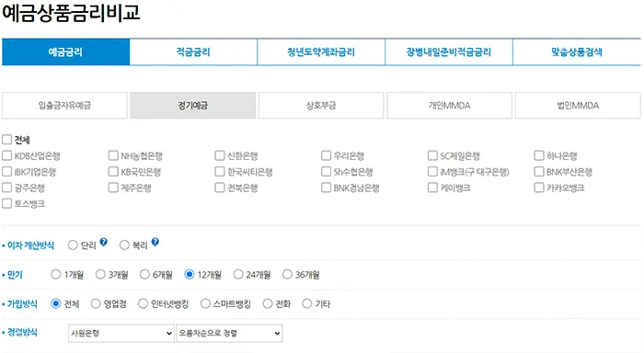Viewport: 644px width, 353px height.
Task: Open the help icon next to 복리
Action: point(155,242)
